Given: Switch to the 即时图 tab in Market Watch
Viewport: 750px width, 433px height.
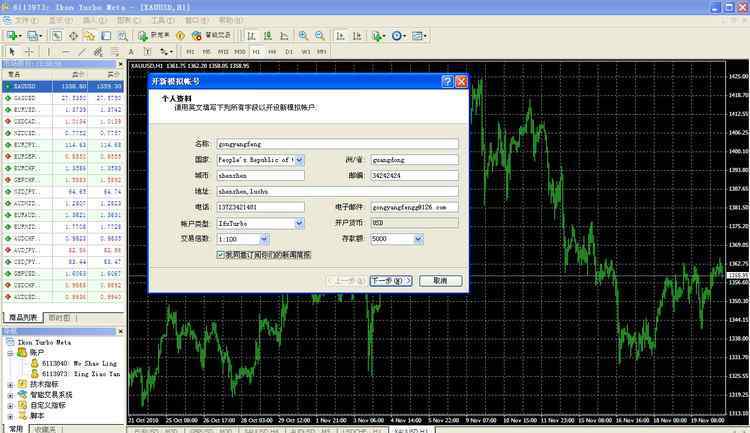Looking at the screenshot, I should click(60, 317).
